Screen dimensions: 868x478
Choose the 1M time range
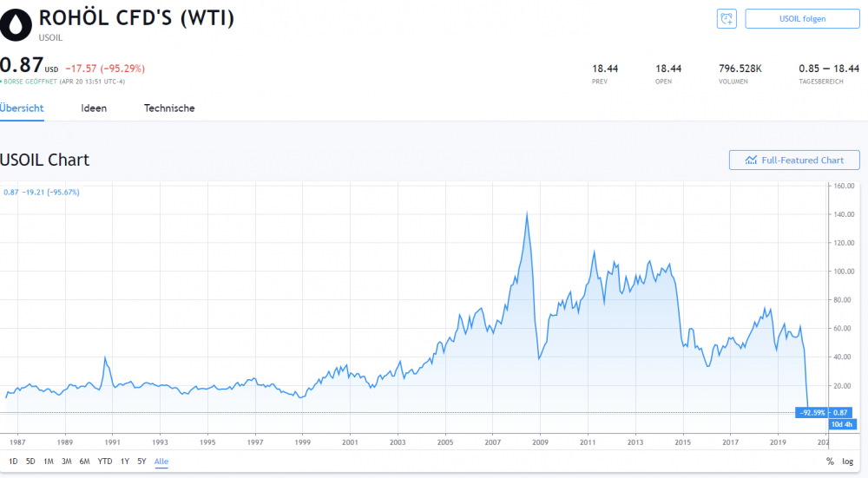49,462
